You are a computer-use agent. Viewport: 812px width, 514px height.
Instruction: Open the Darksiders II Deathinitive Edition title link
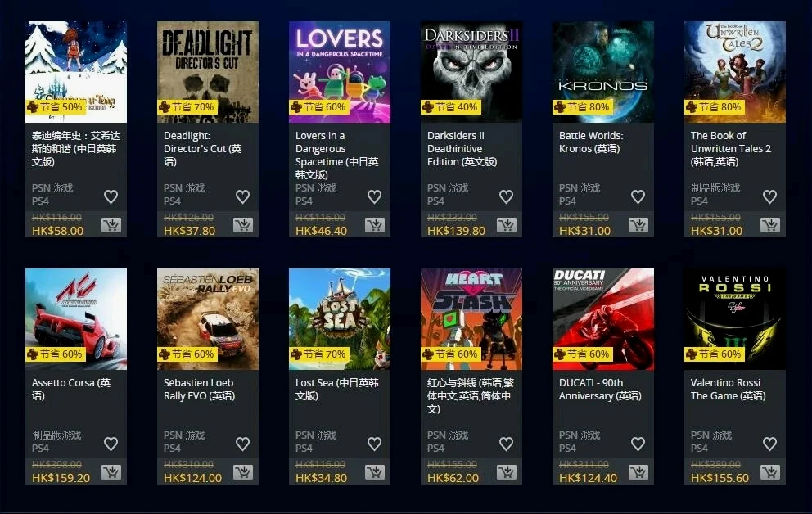462,149
